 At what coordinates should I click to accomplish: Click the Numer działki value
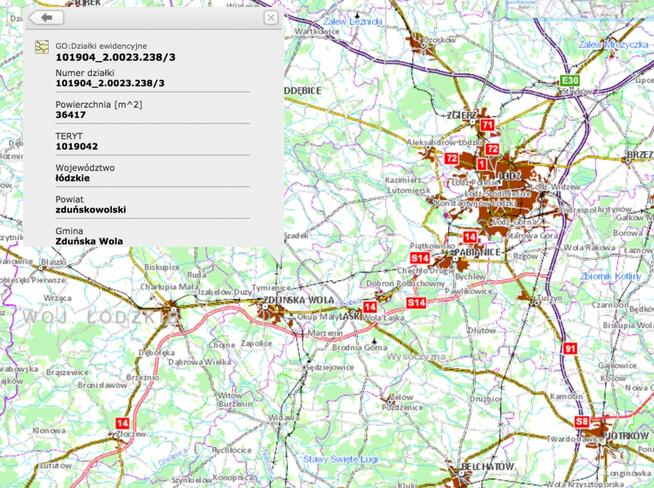pos(110,83)
